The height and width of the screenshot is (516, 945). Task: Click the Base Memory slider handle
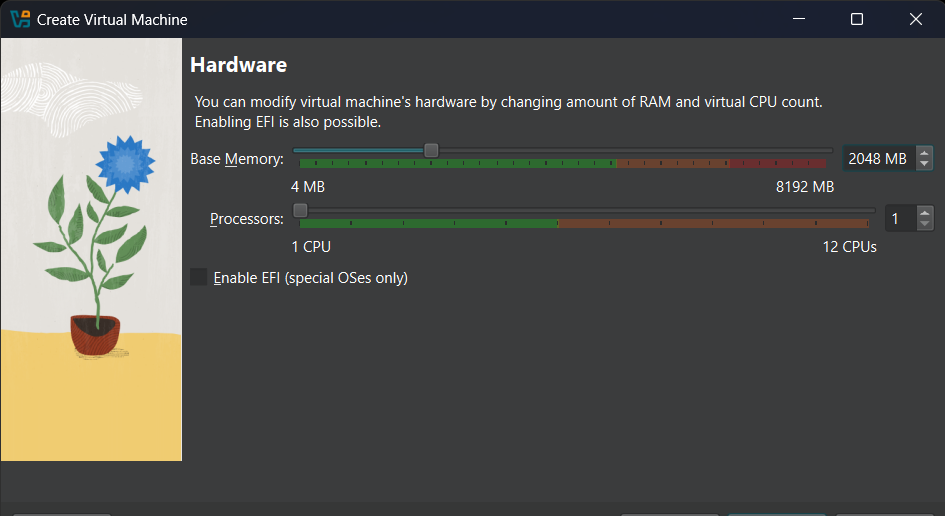pos(431,150)
